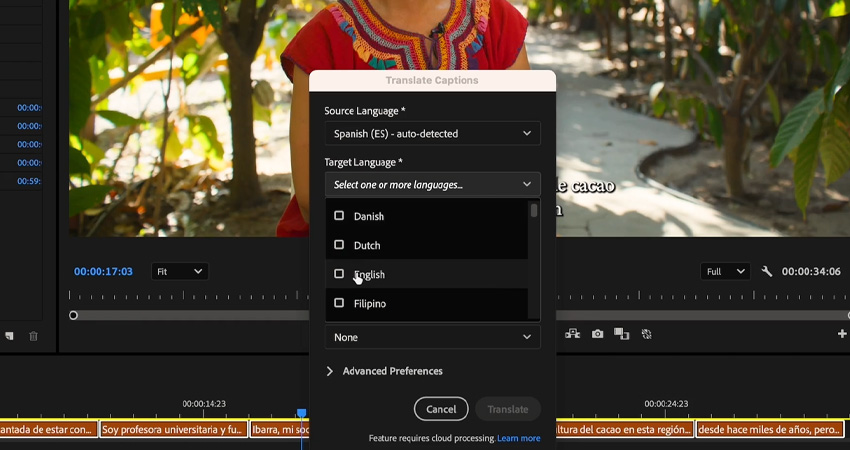
Task: Click the trash delete icon
Action: [x=33, y=336]
